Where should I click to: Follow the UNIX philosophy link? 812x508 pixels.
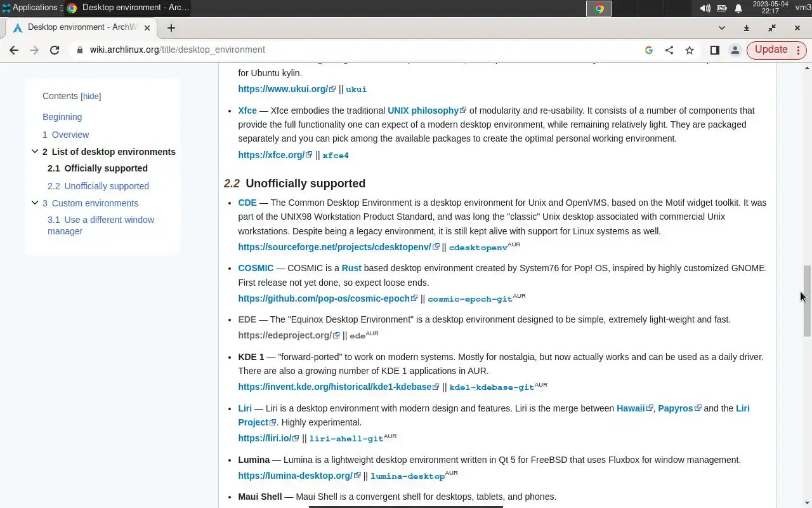pyautogui.click(x=427, y=110)
